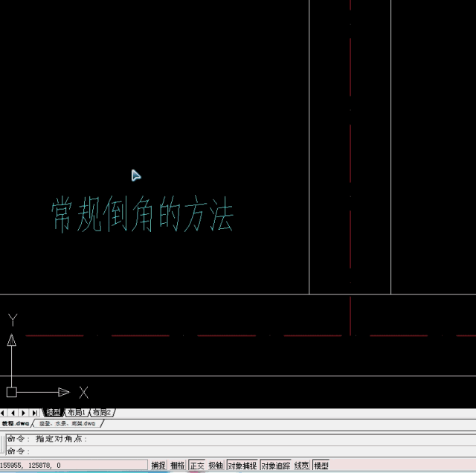This screenshot has width=476, height=473.
Task: Click 模型 model space status button
Action: click(321, 466)
